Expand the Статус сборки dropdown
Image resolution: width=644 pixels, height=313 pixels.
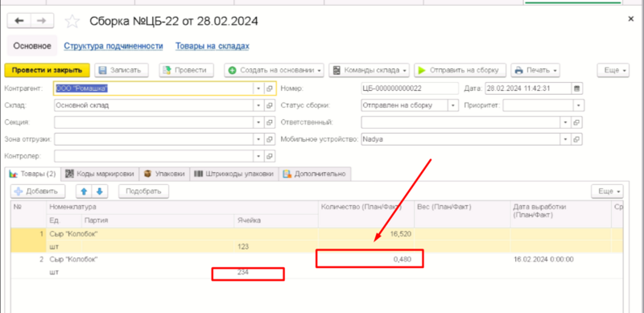[453, 105]
